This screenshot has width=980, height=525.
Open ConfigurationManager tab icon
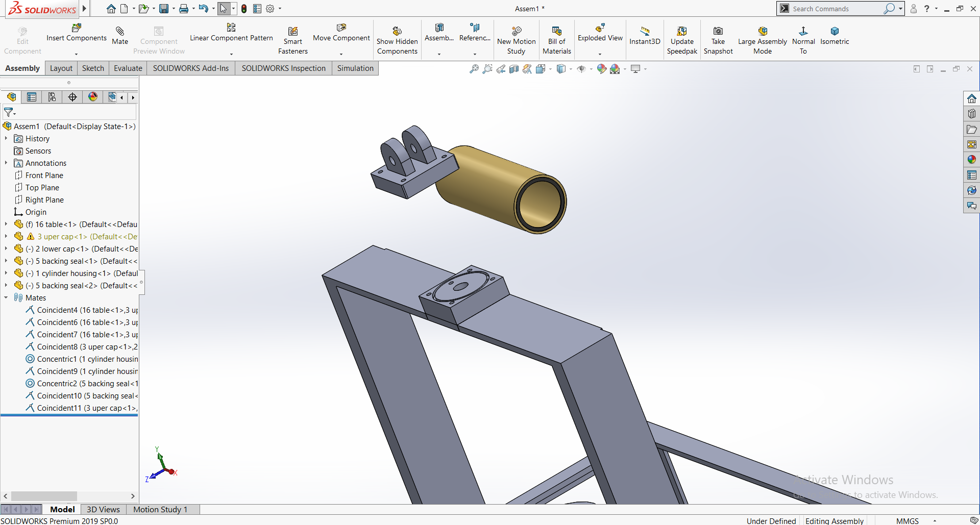coord(52,97)
